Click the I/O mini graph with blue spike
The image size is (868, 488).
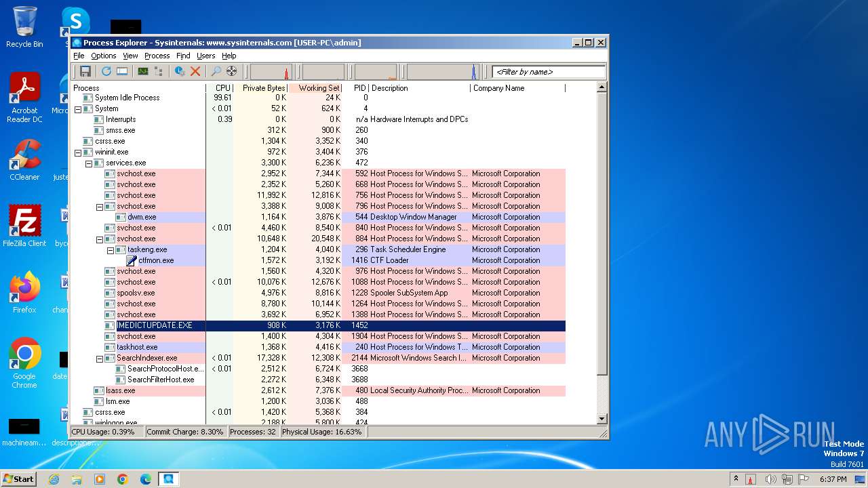pyautogui.click(x=443, y=72)
